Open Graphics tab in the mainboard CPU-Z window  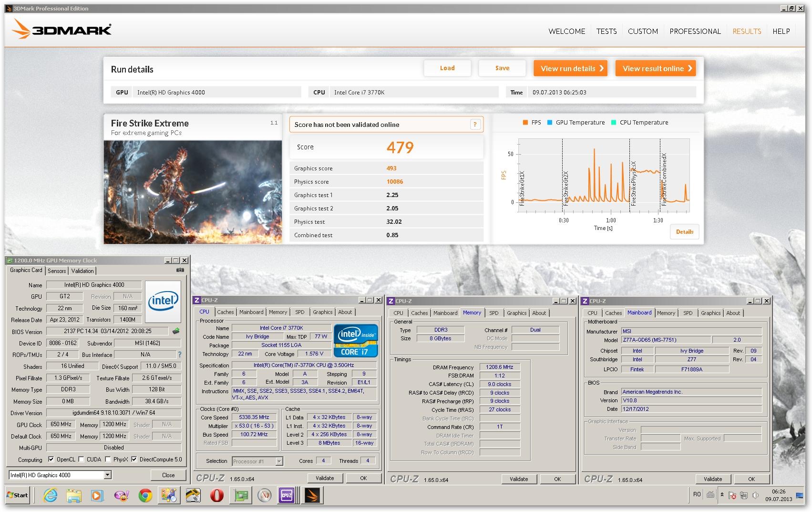click(x=710, y=313)
